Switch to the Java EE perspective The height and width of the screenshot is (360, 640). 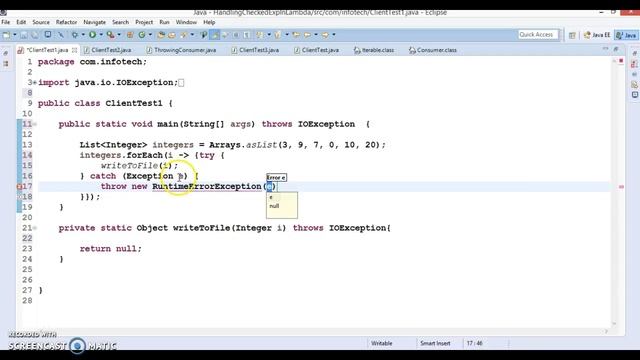(x=597, y=35)
